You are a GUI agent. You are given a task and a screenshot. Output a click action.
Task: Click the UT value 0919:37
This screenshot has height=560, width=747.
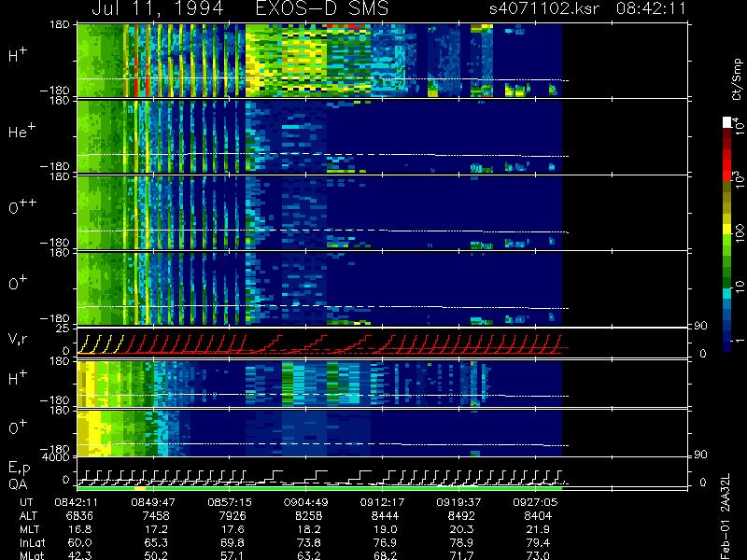point(458,502)
